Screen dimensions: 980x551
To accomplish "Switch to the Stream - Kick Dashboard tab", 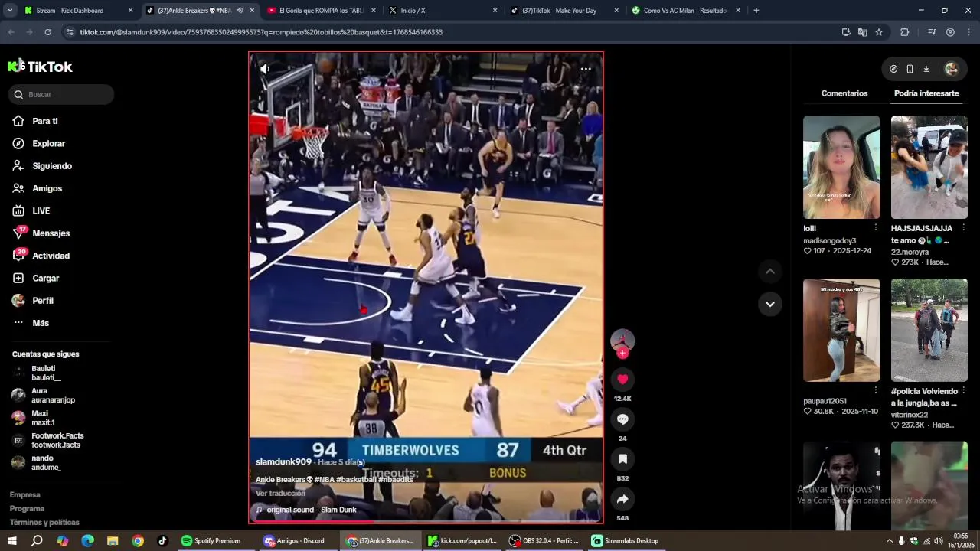I will pos(77,11).
